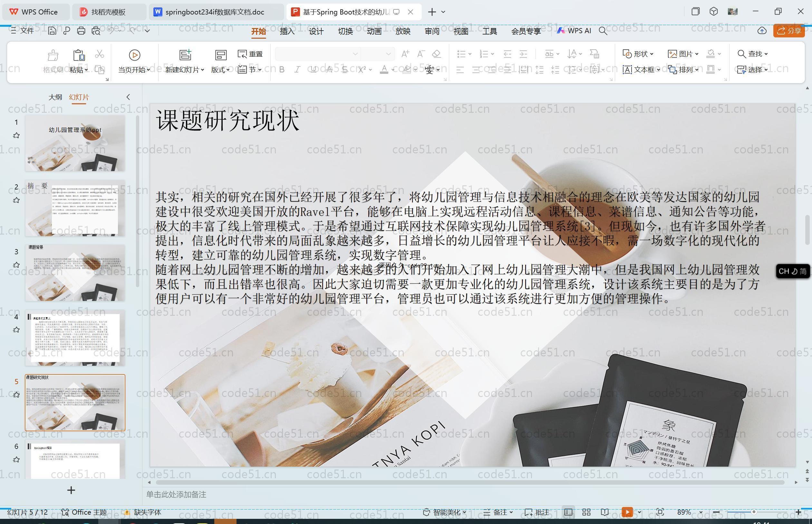Open the font name combo box

pos(317,54)
